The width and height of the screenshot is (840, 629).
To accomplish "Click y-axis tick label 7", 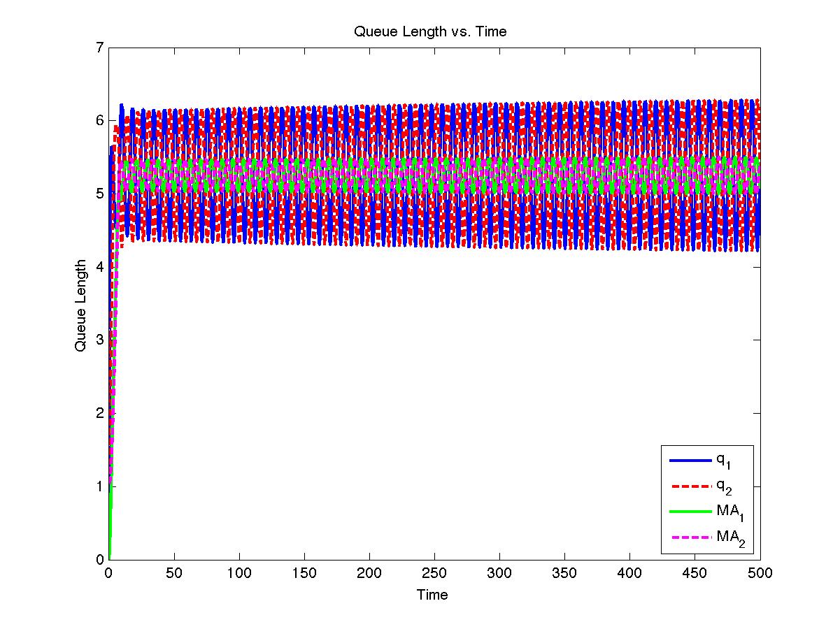I will coord(100,48).
